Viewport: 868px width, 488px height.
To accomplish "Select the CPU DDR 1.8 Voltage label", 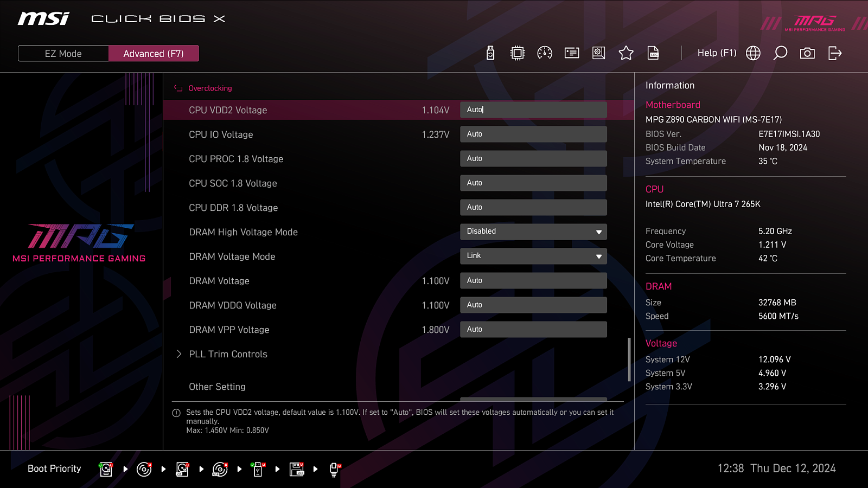I will coord(233,208).
